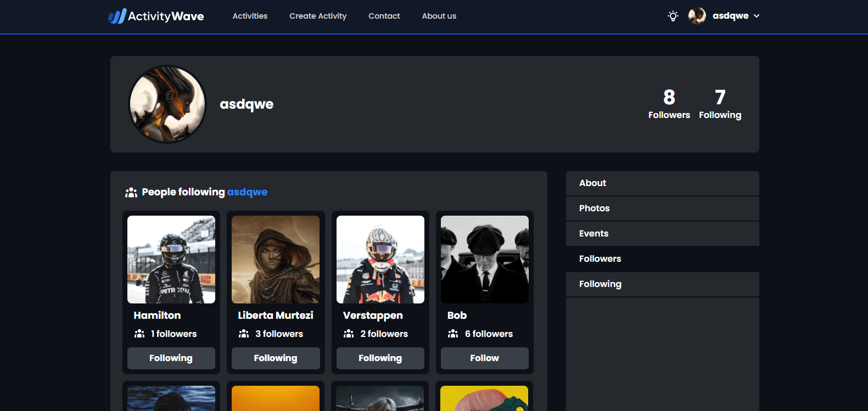Click the 7 Following count
This screenshot has width=868, height=411.
[x=720, y=104]
